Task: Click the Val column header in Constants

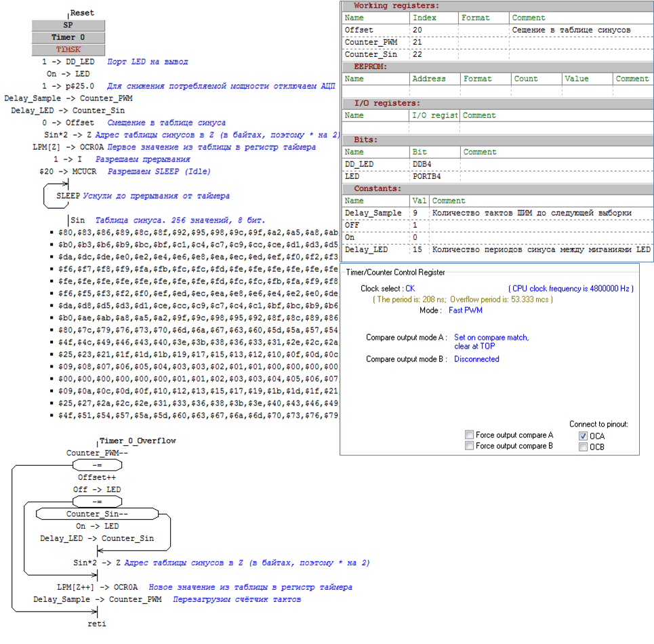Action: click(420, 201)
